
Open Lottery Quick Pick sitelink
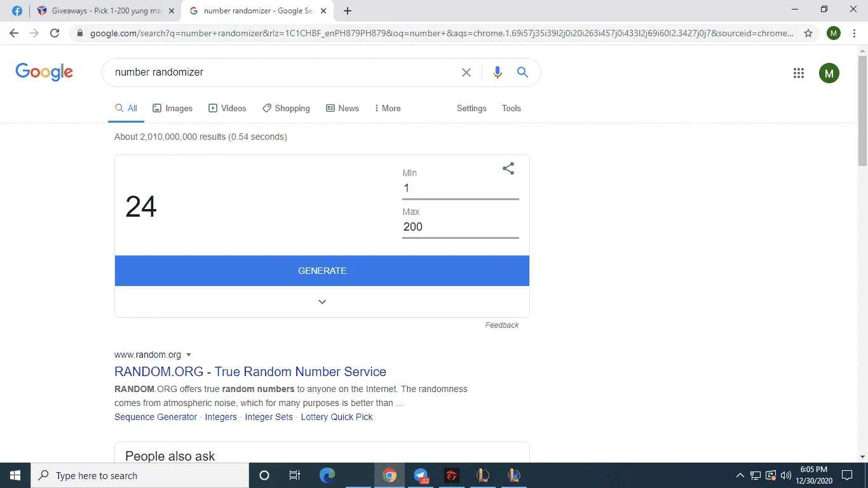(337, 417)
